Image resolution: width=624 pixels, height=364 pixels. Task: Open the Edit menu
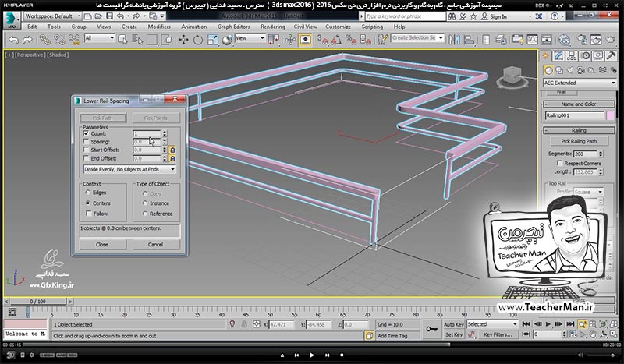(32, 27)
